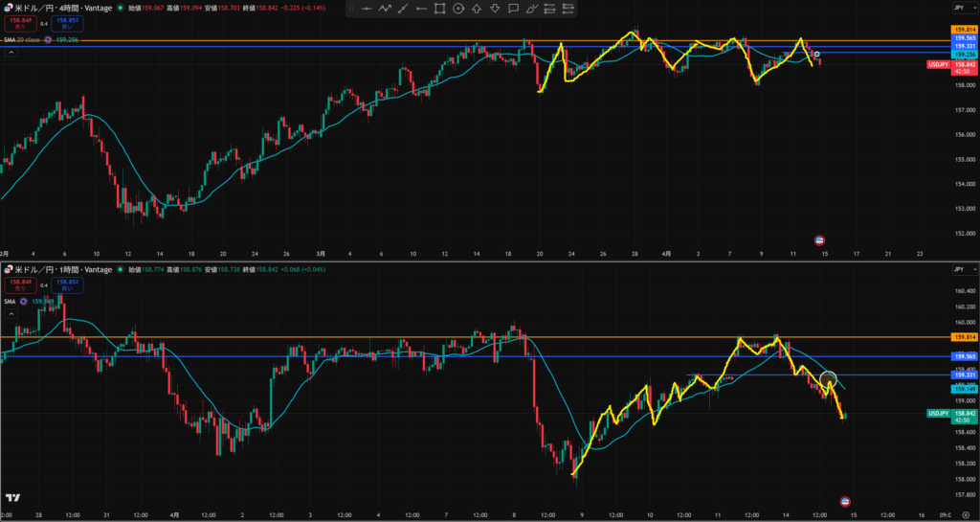
Task: Select the horizontal ray tool
Action: click(421, 9)
